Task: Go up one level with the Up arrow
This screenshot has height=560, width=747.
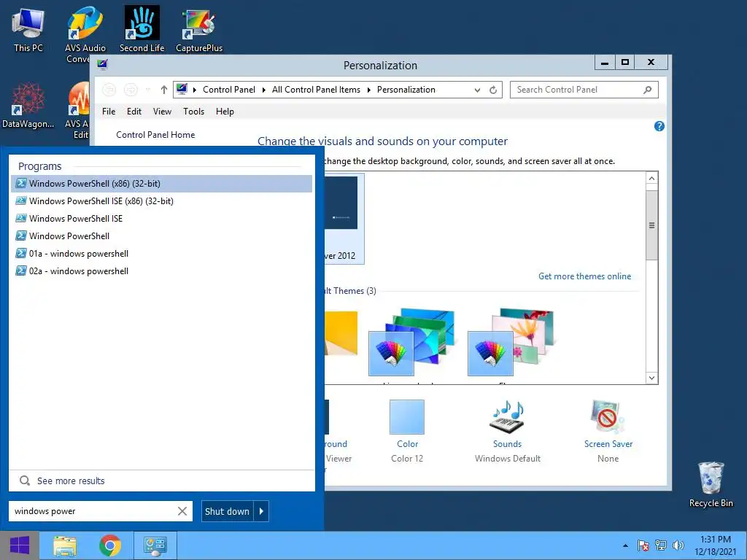Action: (x=164, y=90)
